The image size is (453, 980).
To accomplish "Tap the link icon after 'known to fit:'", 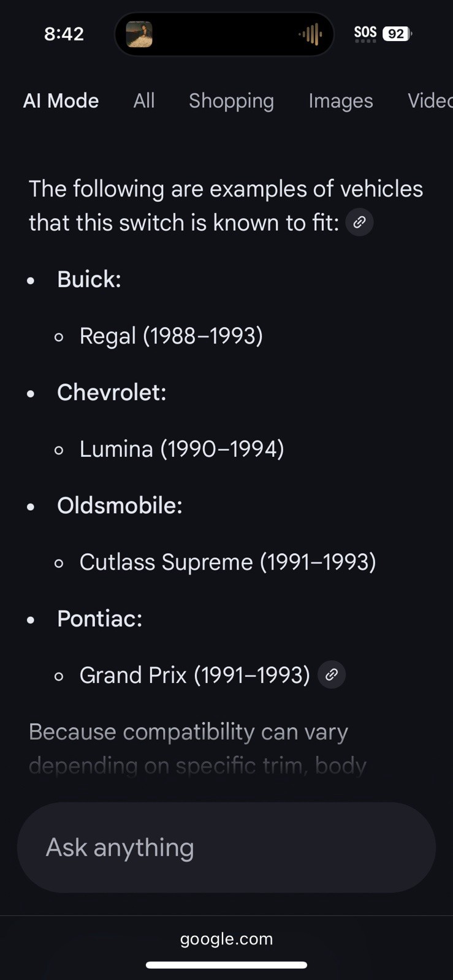I will tap(359, 222).
